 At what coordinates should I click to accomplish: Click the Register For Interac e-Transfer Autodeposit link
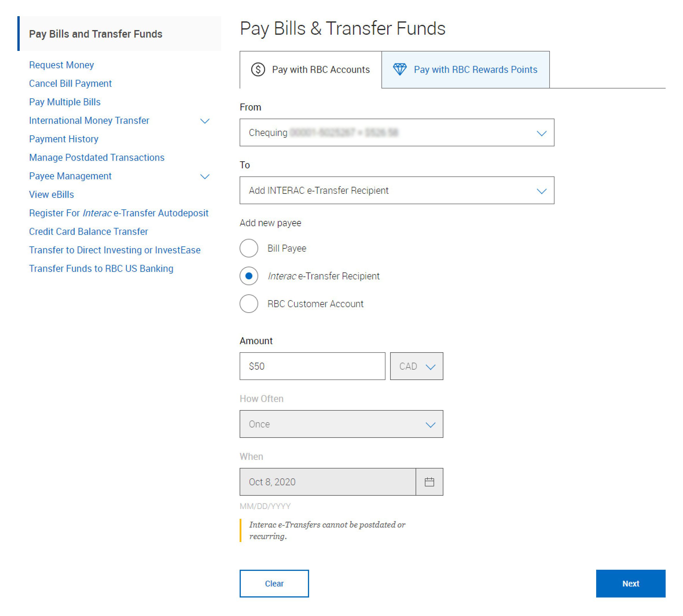pos(118,213)
